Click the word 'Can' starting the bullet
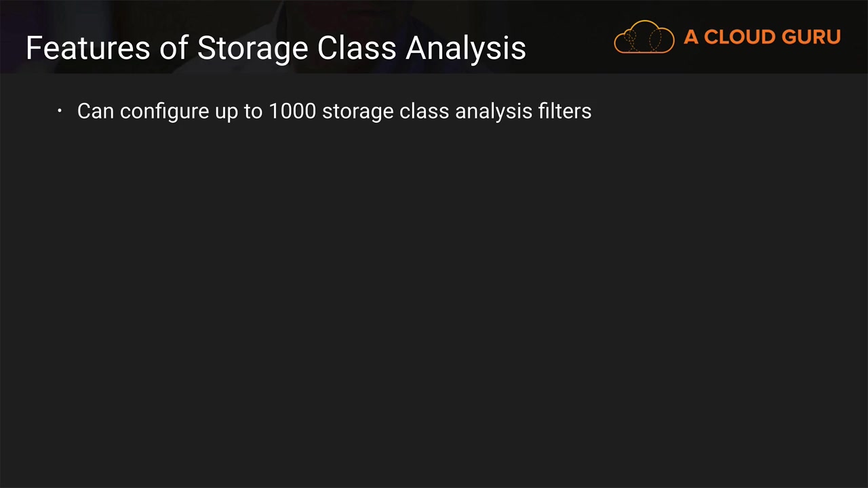This screenshot has width=868, height=488. (95, 110)
